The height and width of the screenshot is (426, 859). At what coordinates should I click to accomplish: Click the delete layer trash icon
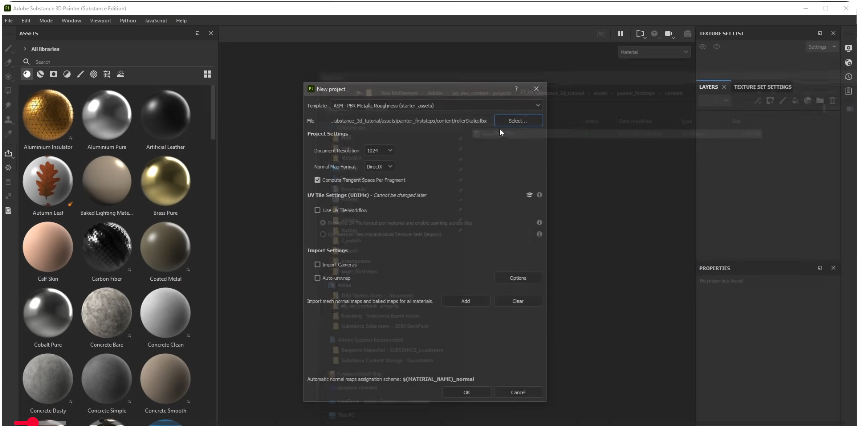832,101
